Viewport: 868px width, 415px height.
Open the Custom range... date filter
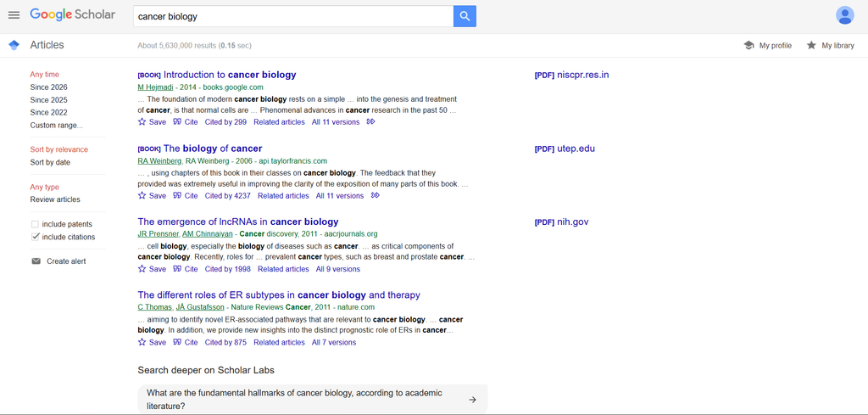click(57, 126)
